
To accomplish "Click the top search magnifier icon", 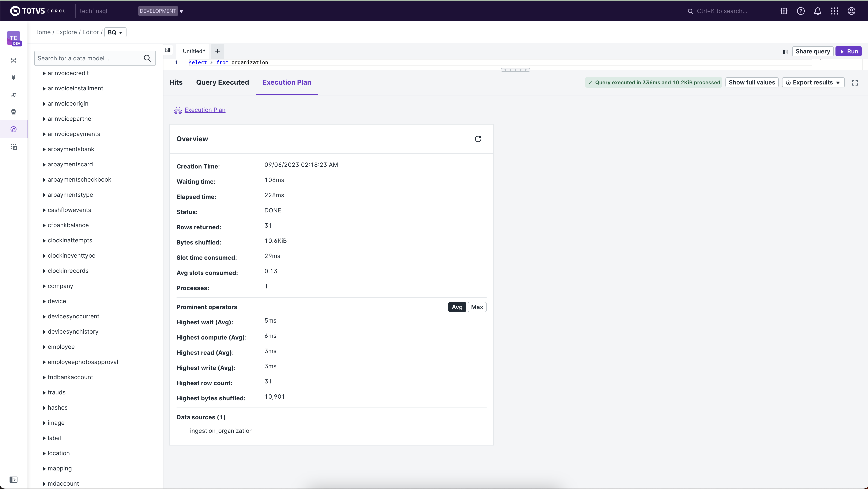I will 690,11.
